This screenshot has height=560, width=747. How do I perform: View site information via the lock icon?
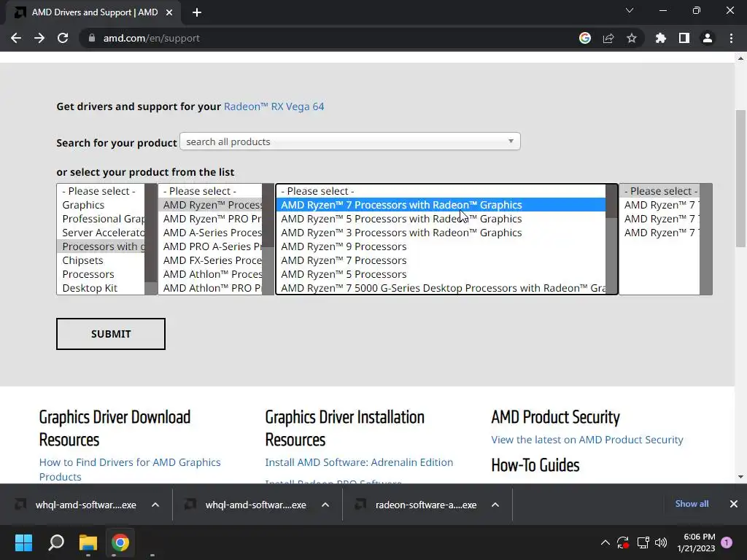click(92, 38)
